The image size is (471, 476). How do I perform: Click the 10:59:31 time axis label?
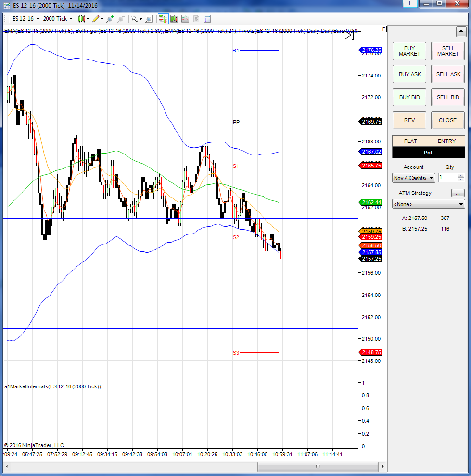click(282, 454)
